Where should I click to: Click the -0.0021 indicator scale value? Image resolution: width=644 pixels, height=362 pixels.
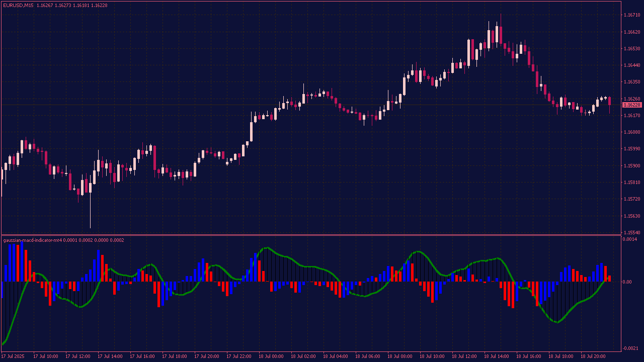(630, 348)
